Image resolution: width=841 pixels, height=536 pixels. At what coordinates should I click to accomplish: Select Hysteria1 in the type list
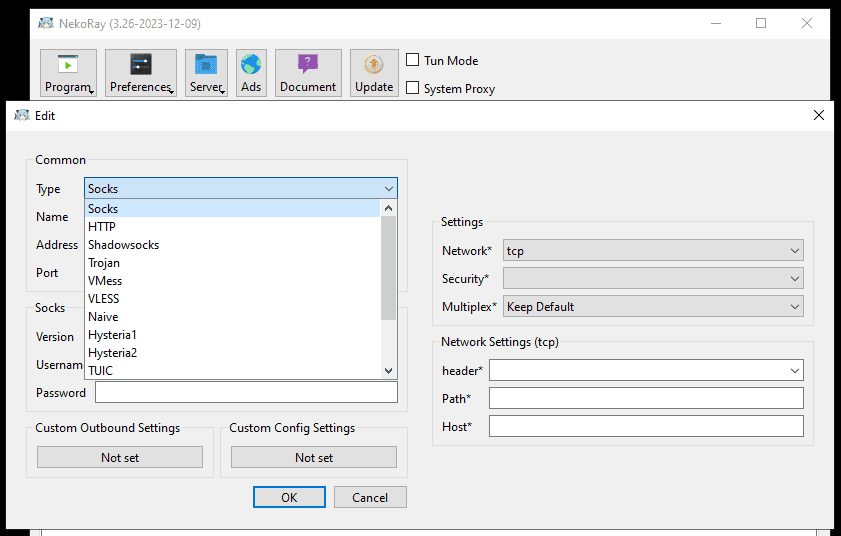(x=233, y=335)
